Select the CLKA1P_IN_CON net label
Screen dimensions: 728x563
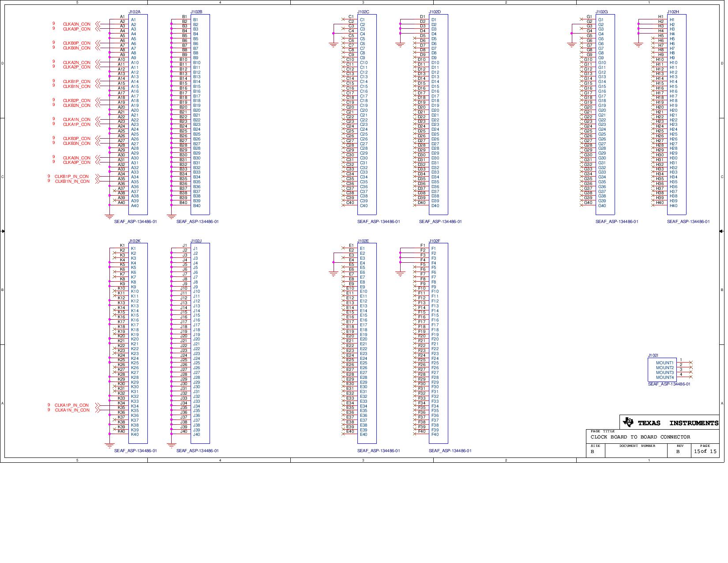click(71, 404)
